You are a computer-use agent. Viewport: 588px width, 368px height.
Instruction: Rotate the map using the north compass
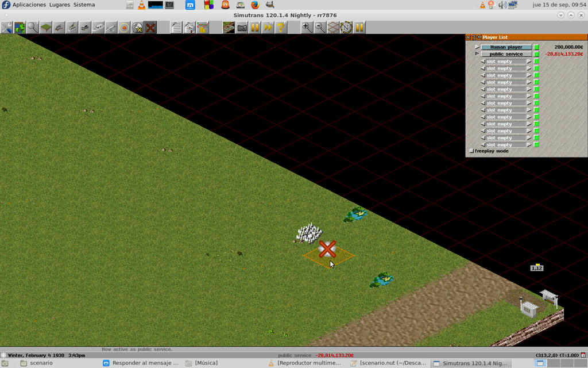click(346, 28)
